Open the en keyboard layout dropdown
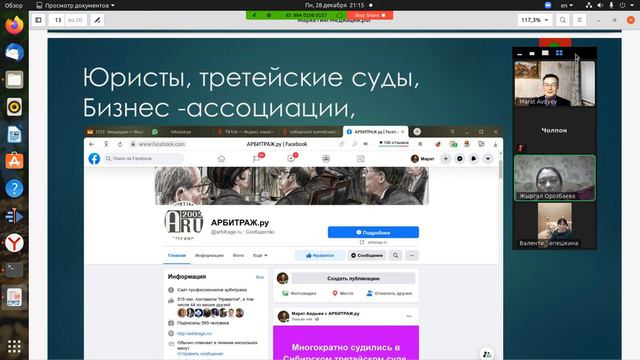 [567, 5]
